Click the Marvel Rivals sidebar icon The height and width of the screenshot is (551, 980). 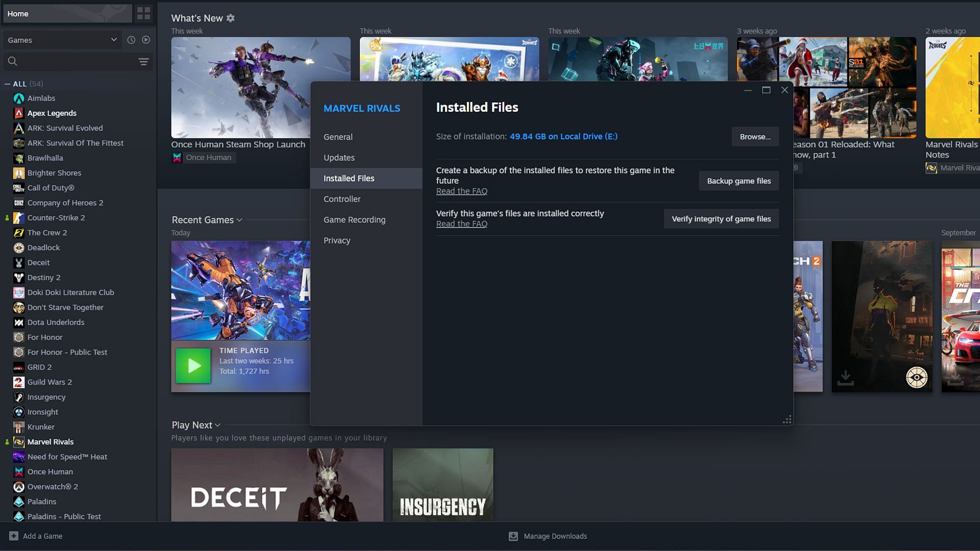(x=19, y=442)
